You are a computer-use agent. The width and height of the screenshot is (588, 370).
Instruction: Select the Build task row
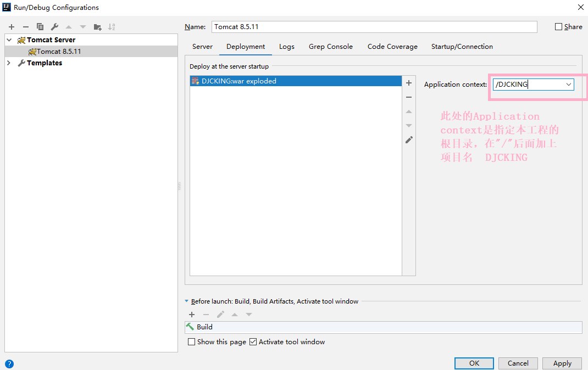point(383,327)
